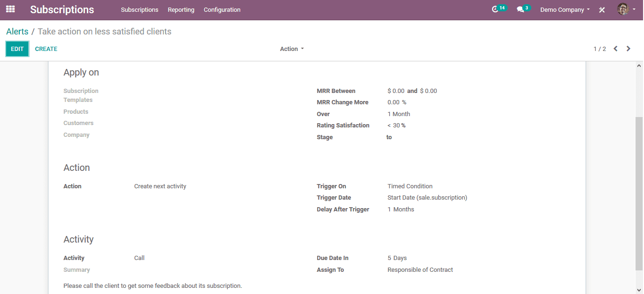Click the 'Subscription Templates' label
This screenshot has width=644, height=294.
(x=81, y=95)
